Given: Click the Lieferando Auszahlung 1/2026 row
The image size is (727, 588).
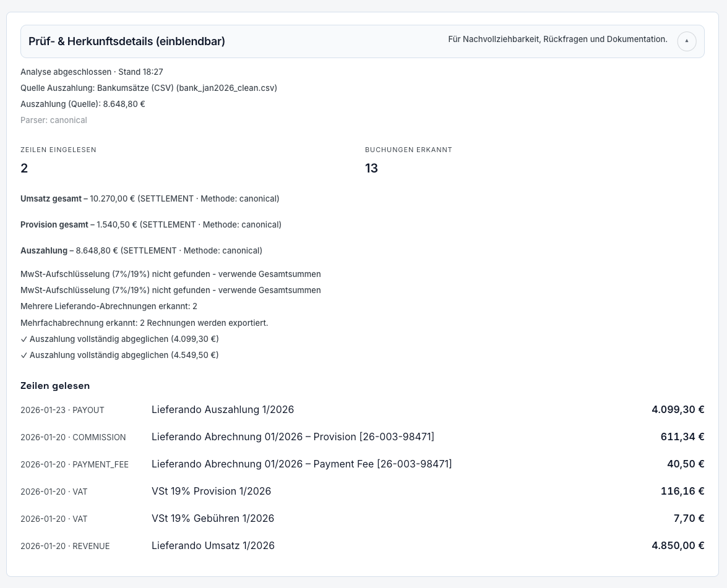Looking at the screenshot, I should click(x=223, y=409).
